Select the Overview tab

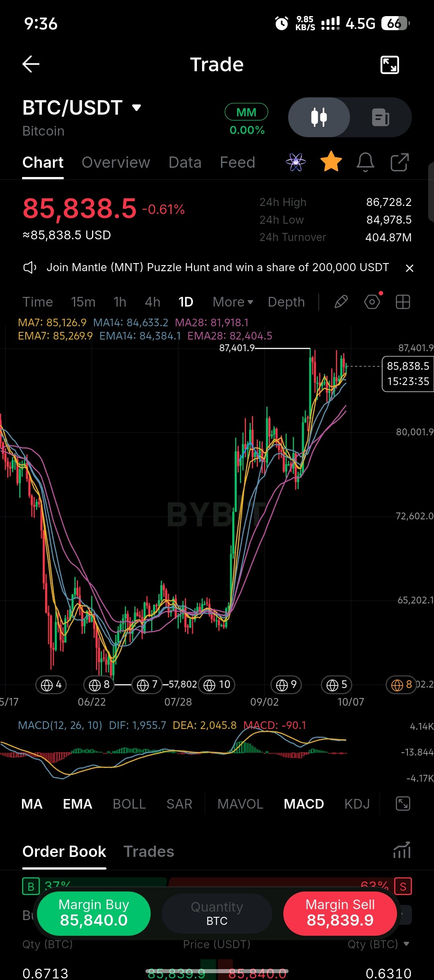[x=116, y=163]
